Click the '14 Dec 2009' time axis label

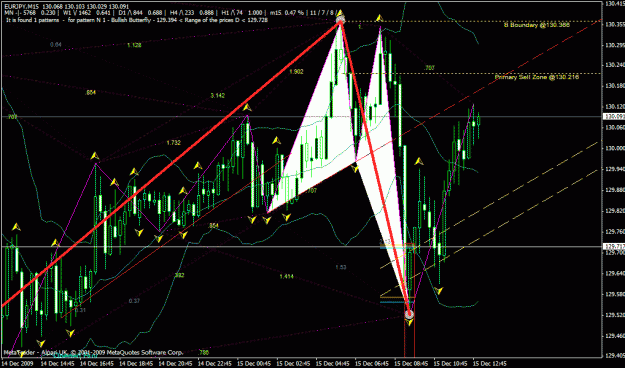(18, 364)
